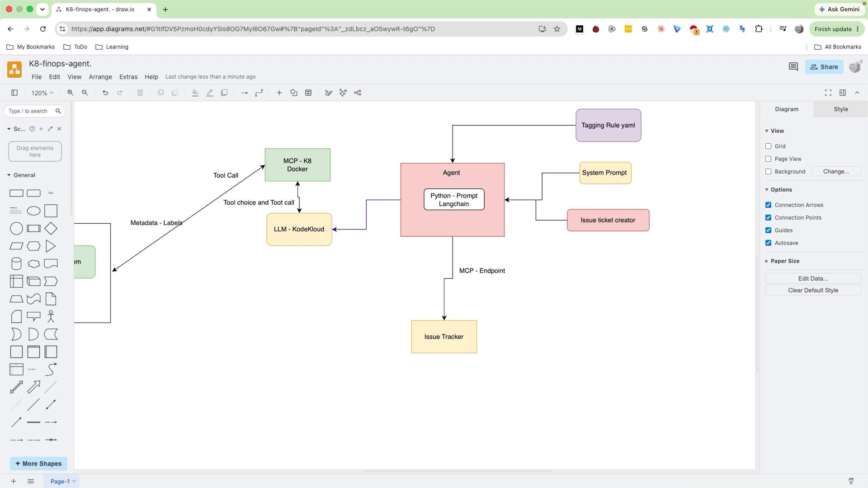
Task: Enable the Page View checkbox
Action: coord(768,159)
